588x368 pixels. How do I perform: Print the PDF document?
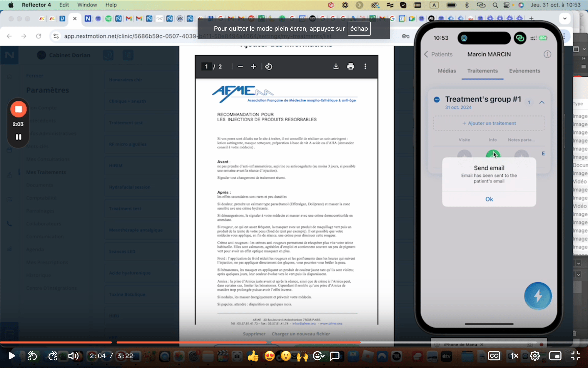point(350,67)
